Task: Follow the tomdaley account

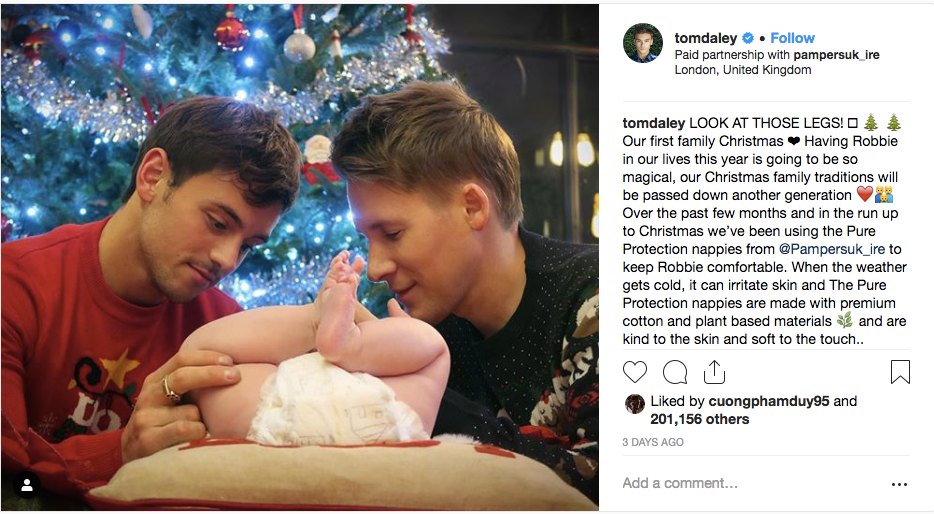Action: click(792, 38)
